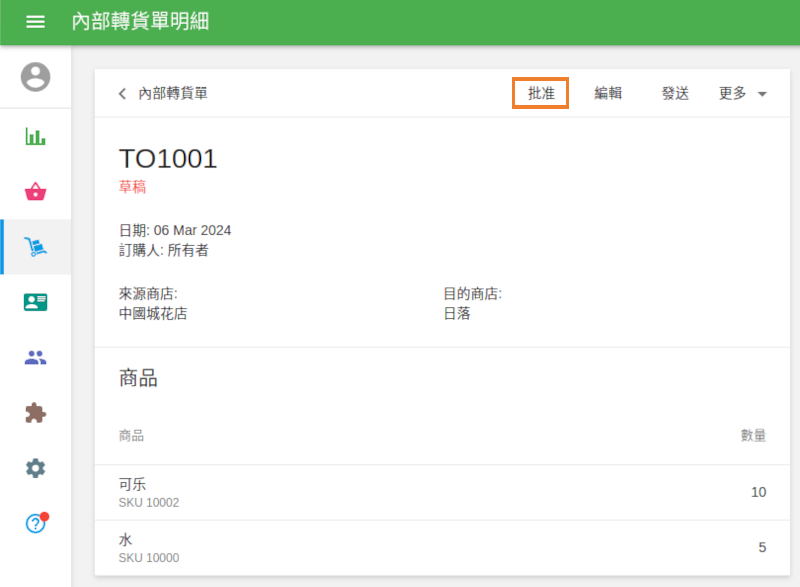Click the 數量 column header
Image resolution: width=800 pixels, height=587 pixels.
(753, 435)
